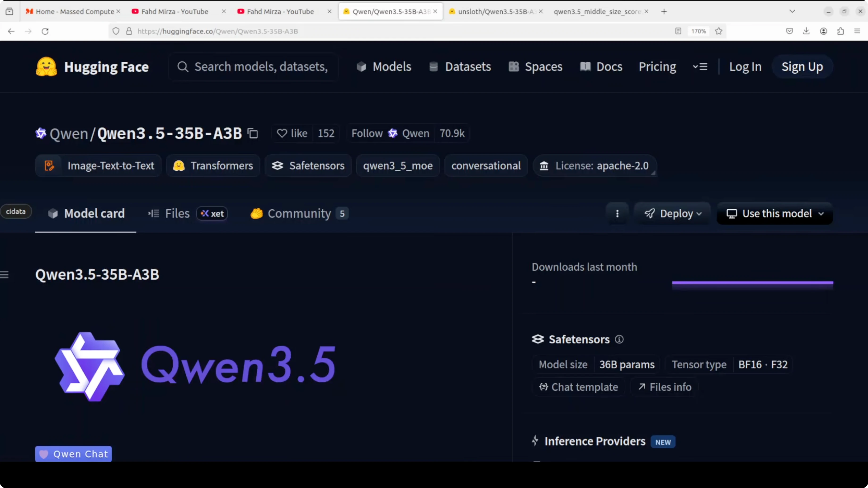Open the three-dot more options menu
The width and height of the screenshot is (868, 488).
[x=617, y=214]
